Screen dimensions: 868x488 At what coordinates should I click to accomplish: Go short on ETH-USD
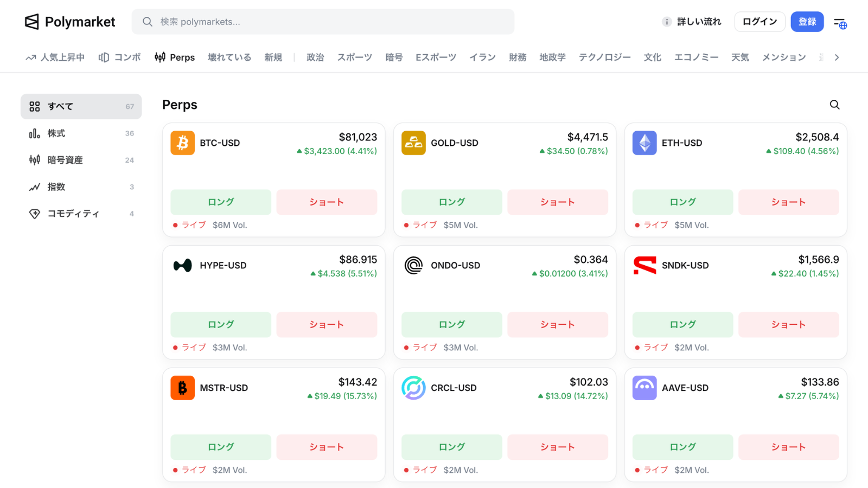click(789, 202)
